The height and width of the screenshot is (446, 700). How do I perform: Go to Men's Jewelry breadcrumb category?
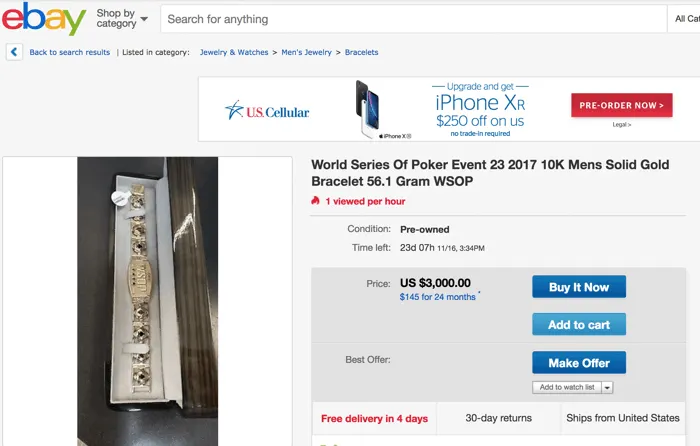[305, 52]
